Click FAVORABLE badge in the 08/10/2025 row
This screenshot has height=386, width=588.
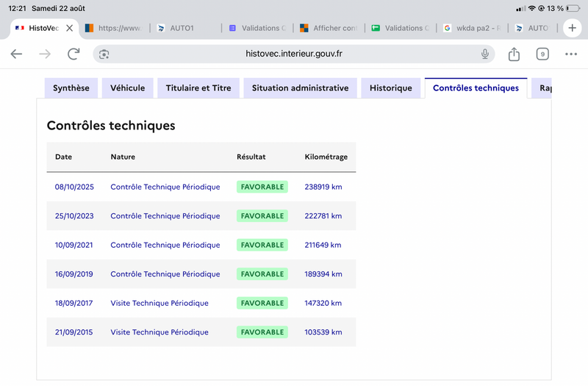262,187
